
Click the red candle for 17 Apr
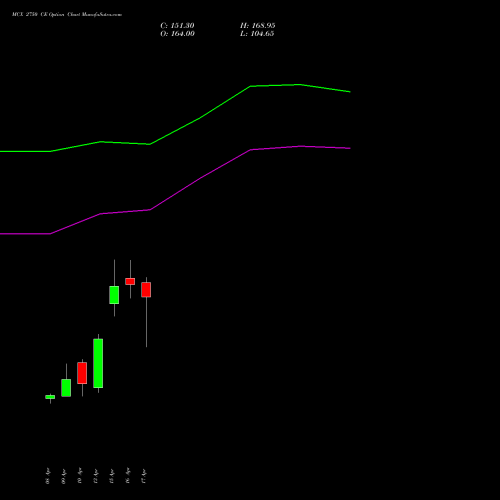[146, 290]
